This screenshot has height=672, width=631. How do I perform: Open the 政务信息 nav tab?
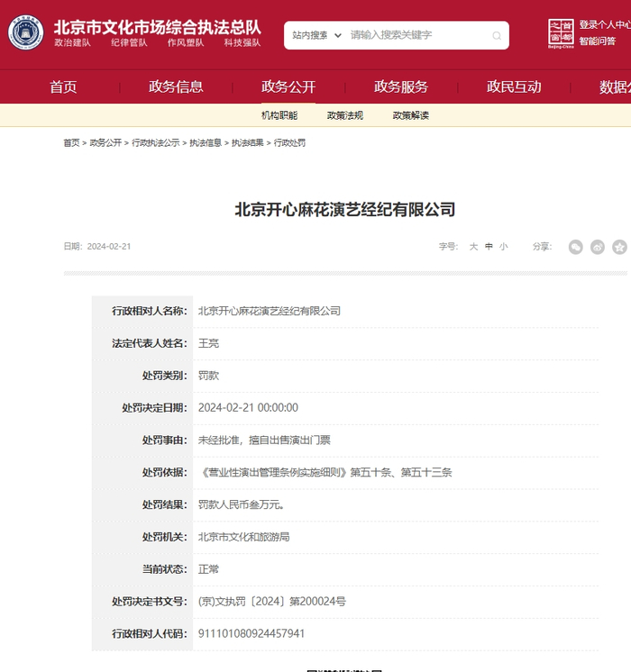176,87
